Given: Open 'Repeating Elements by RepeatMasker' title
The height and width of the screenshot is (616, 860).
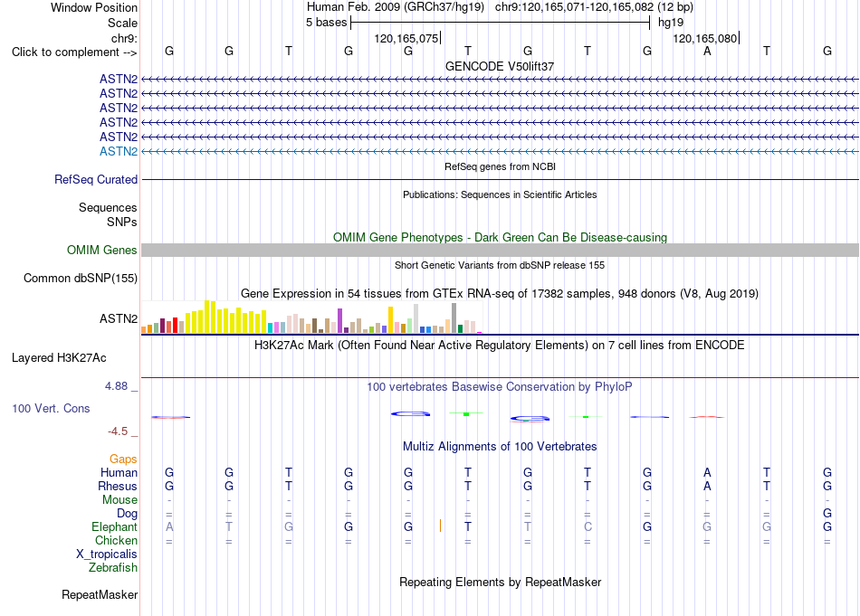Looking at the screenshot, I should tap(501, 582).
